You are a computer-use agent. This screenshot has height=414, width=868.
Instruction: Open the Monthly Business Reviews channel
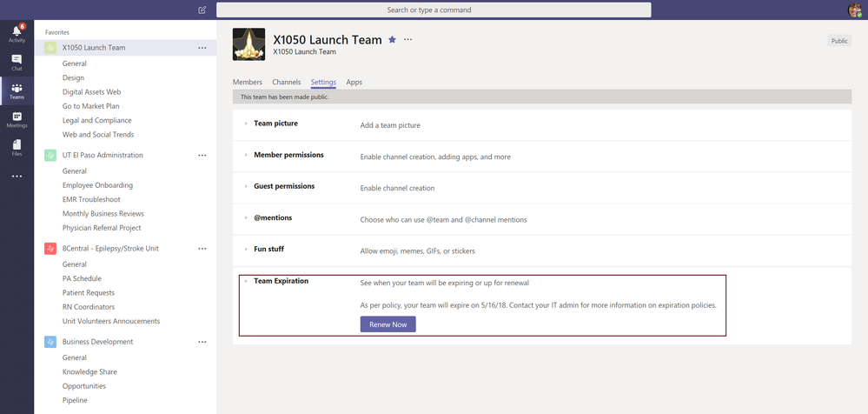(103, 213)
